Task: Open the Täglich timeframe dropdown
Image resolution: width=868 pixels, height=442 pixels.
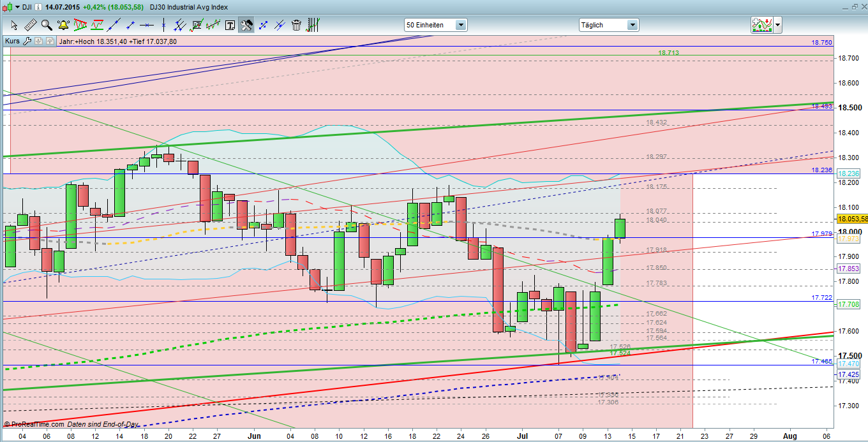Action: 609,25
